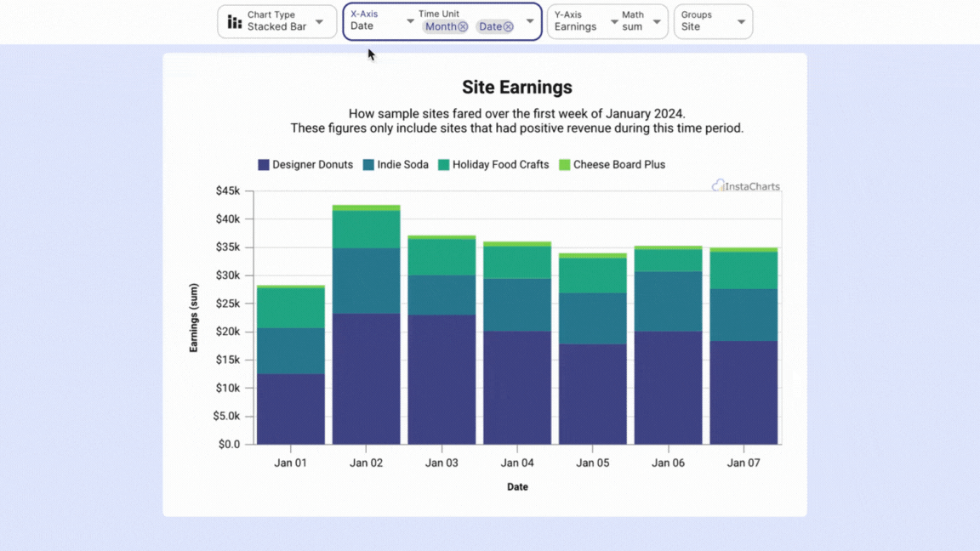Click the Stacked Bar chart type value
Viewport: 980px width, 551px height.
coord(276,27)
